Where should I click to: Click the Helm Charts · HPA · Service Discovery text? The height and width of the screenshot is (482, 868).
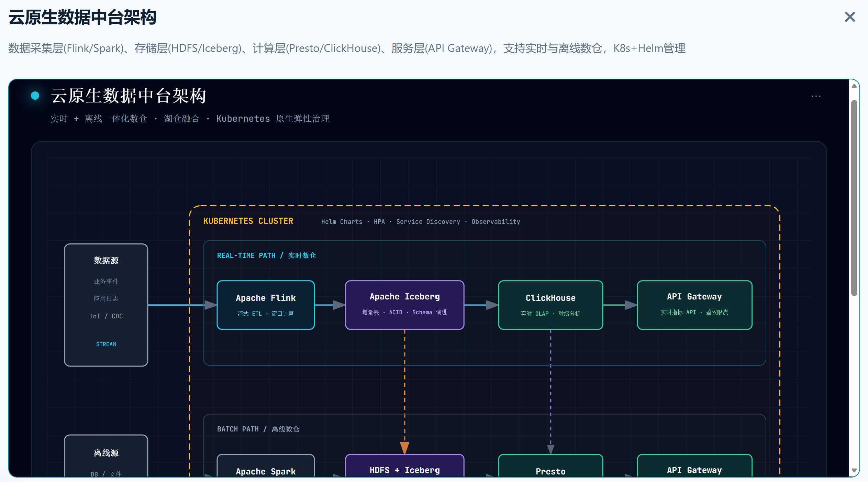421,222
